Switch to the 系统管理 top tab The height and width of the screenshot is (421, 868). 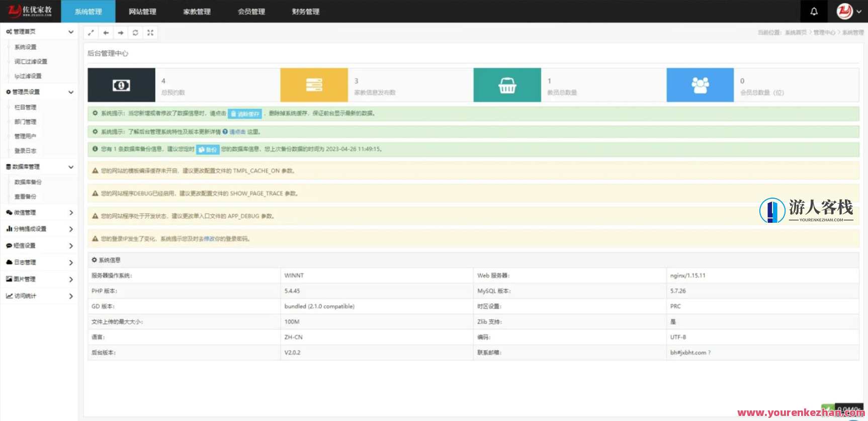[88, 12]
